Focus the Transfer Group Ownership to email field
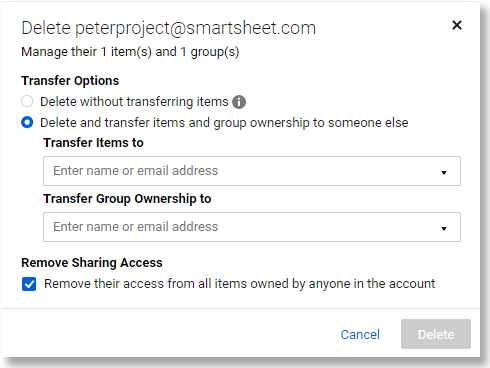This screenshot has width=490, height=368. pyautogui.click(x=252, y=227)
